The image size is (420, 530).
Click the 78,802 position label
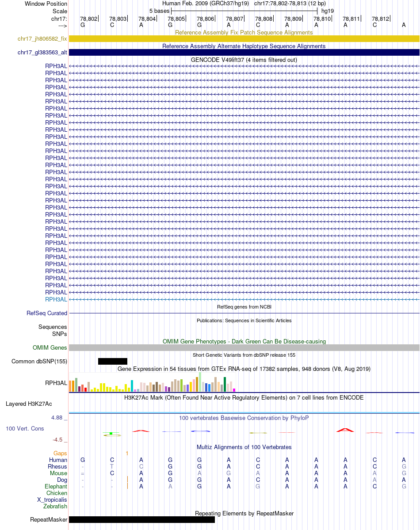click(88, 19)
